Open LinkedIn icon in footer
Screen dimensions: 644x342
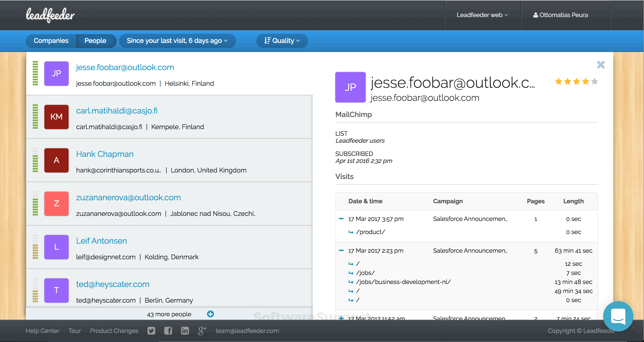[x=185, y=331]
